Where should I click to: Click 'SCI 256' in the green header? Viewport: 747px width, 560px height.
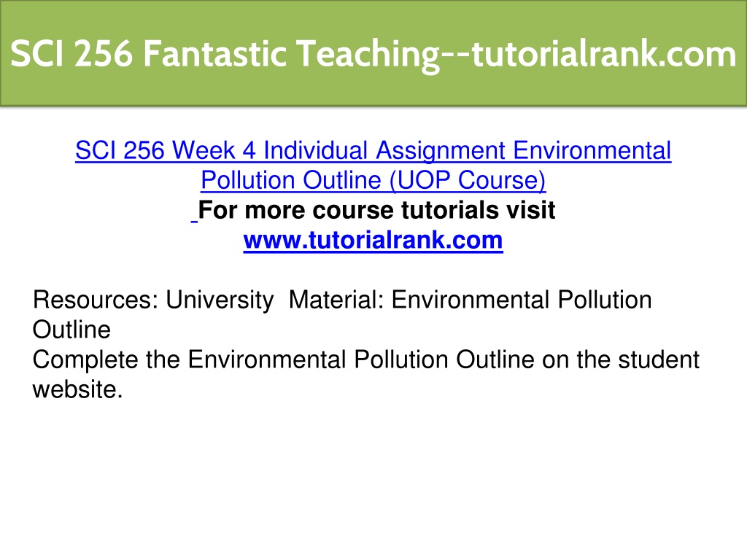pyautogui.click(x=71, y=53)
